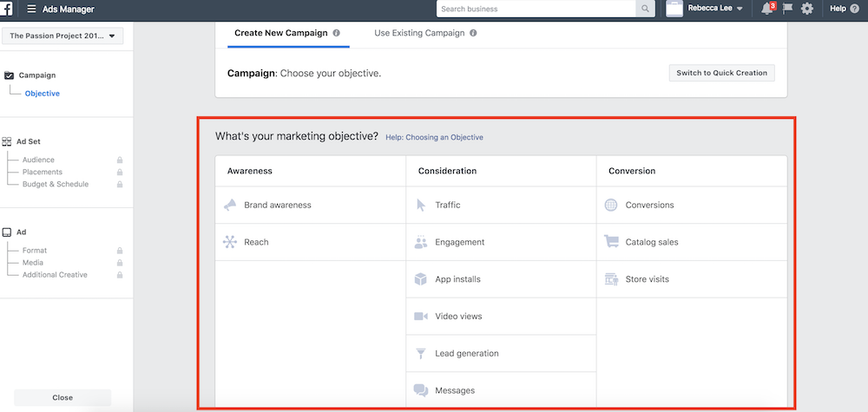868x412 pixels.
Task: Click the Close button in sidebar
Action: pos(62,397)
